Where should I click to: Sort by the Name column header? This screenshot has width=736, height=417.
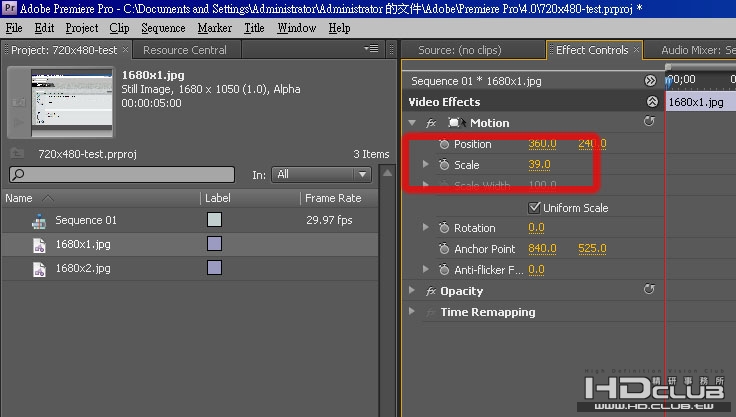pyautogui.click(x=19, y=198)
